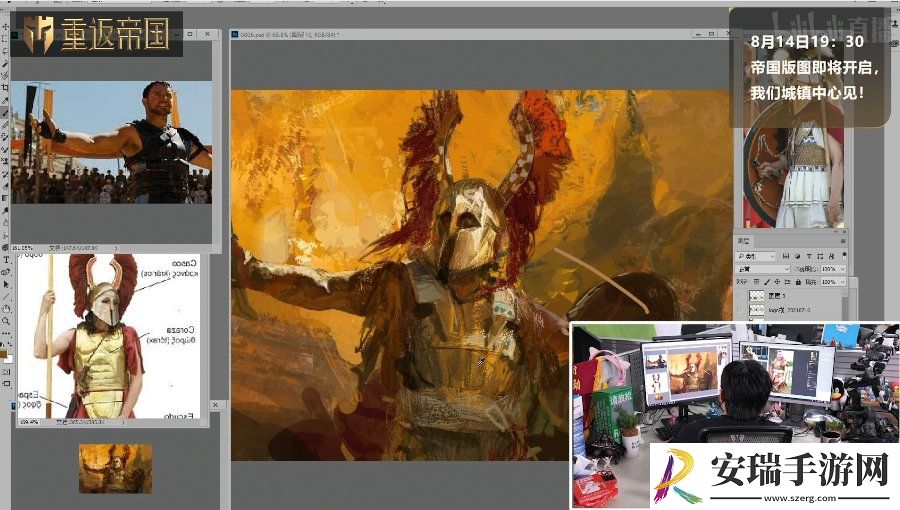900x510 pixels.
Task: Open the layer filter kind dropdown
Action: [x=755, y=256]
